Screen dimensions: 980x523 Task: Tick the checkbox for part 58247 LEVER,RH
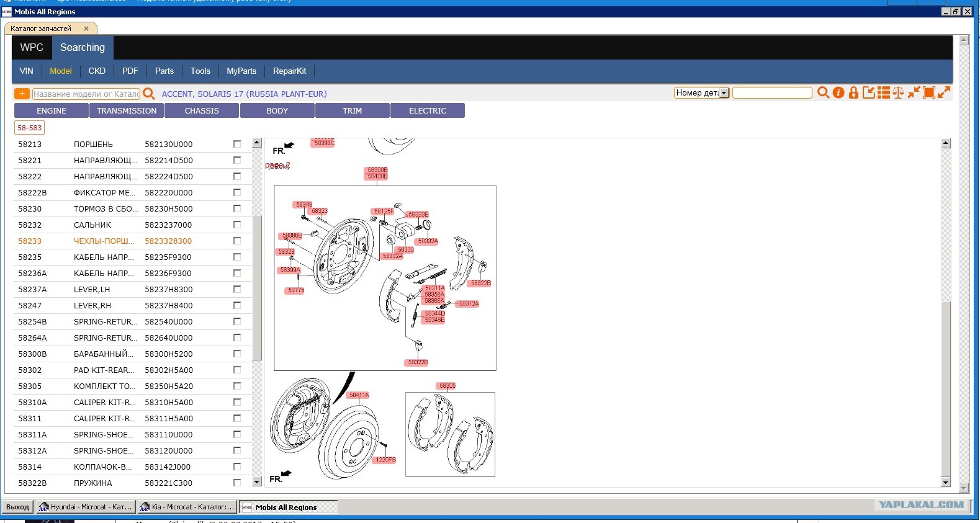(237, 305)
